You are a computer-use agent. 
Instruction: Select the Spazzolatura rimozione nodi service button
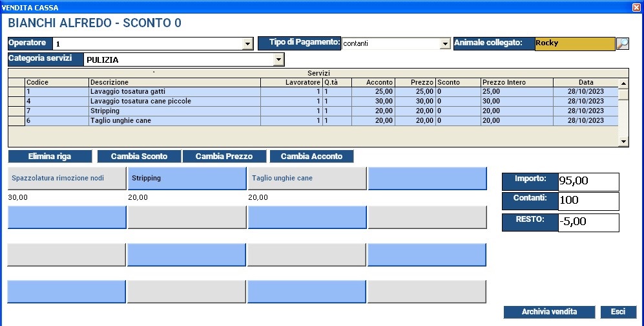(67, 178)
